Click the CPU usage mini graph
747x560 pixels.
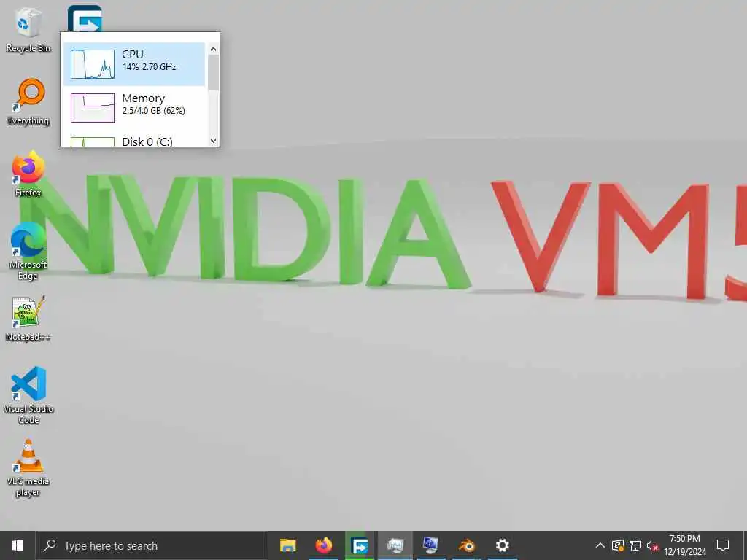(x=93, y=64)
